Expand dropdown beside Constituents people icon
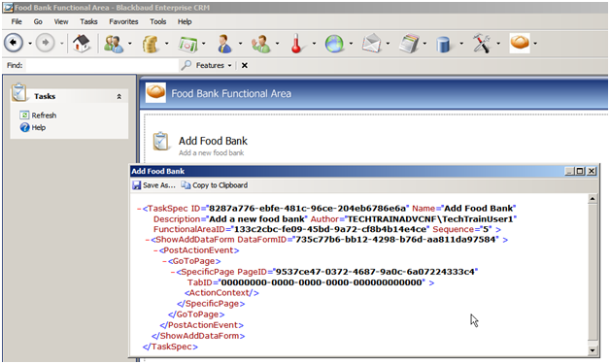610x364 pixels. click(130, 44)
